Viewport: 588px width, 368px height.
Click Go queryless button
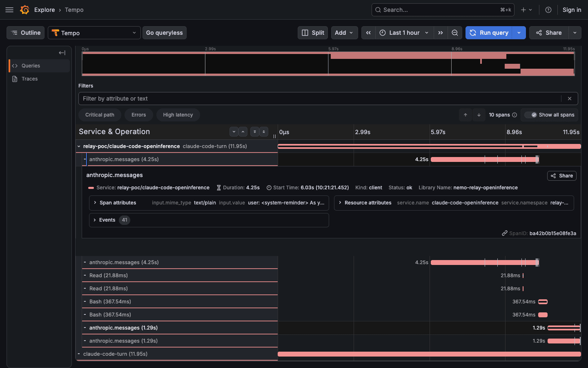pyautogui.click(x=165, y=33)
